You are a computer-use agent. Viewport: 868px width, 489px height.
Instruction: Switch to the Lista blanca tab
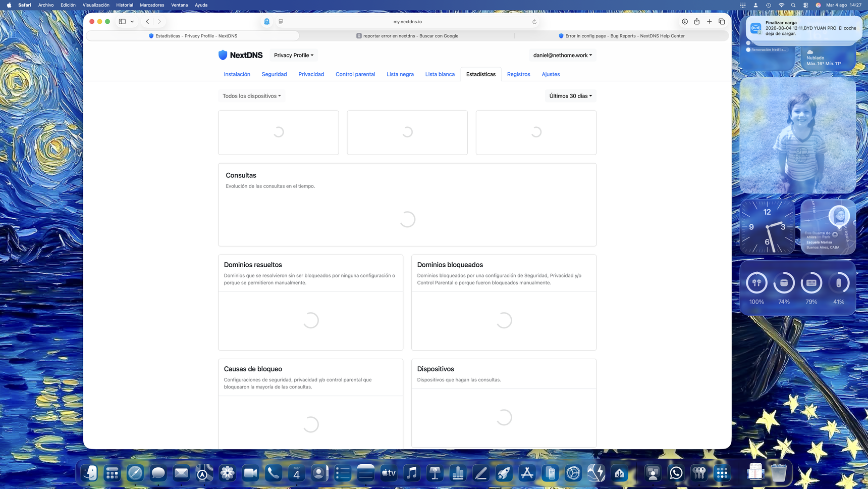click(440, 74)
